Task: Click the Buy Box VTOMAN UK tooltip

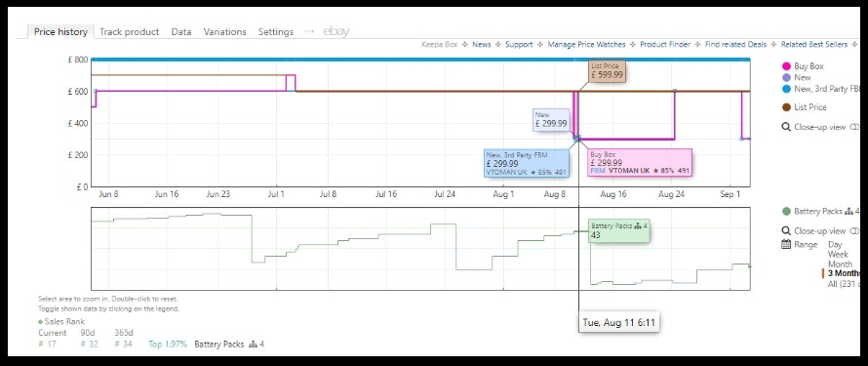Action: pos(640,162)
